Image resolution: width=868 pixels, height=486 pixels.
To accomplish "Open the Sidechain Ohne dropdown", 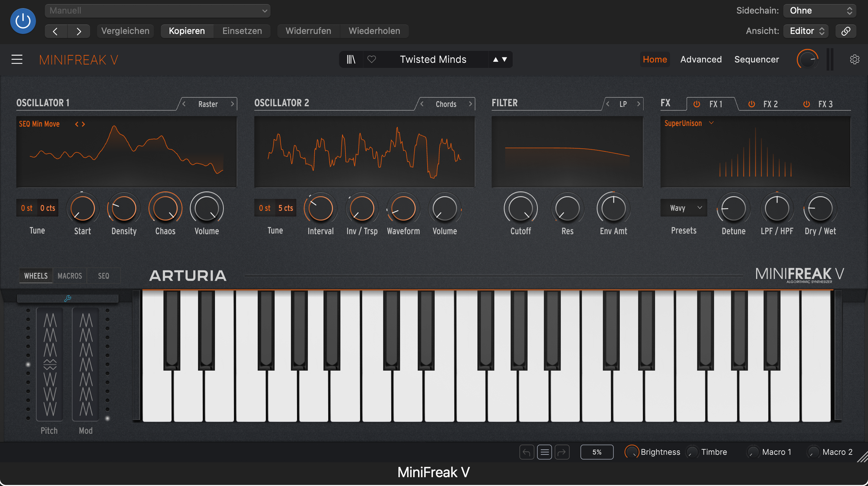I will 820,11.
